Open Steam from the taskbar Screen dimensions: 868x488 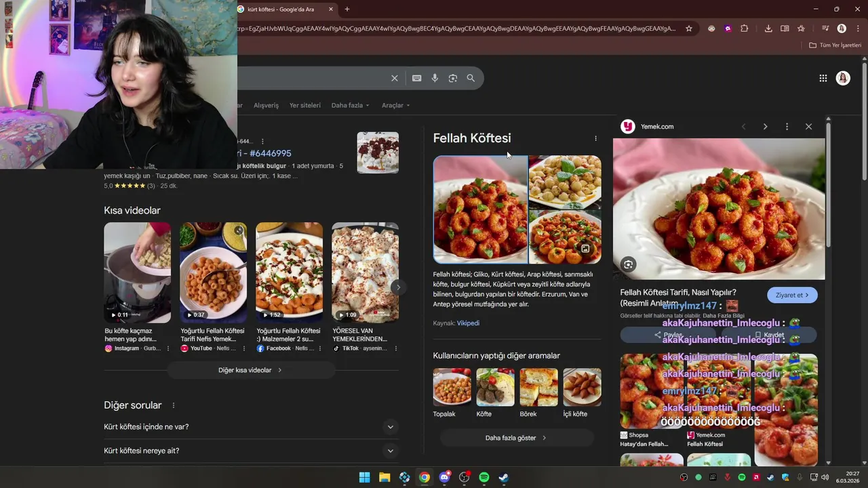(x=504, y=477)
